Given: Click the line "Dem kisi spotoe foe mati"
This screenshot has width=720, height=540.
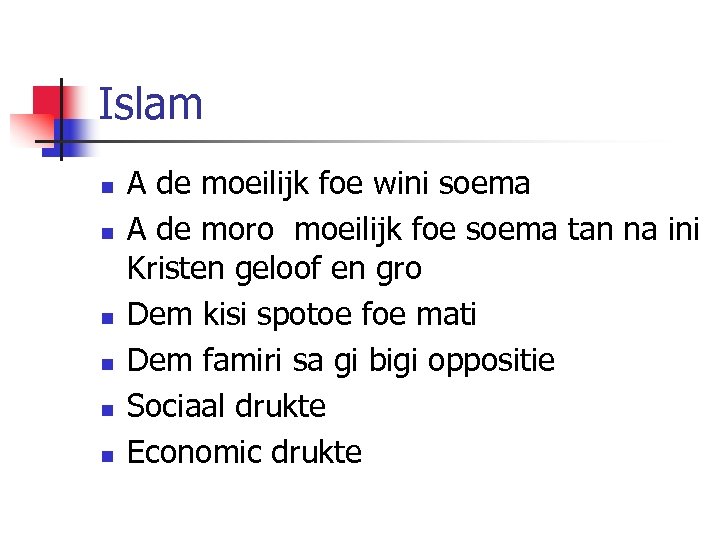Looking at the screenshot, I should coord(301,315).
